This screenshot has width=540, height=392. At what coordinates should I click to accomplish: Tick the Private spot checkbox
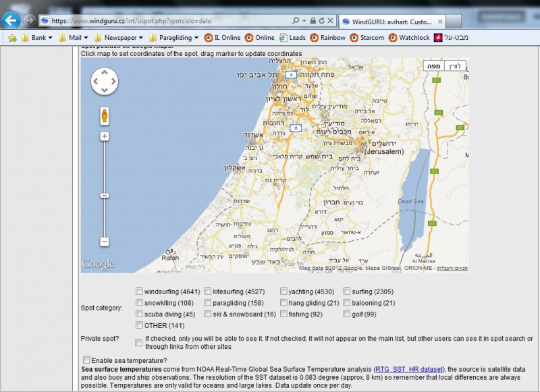[x=138, y=343]
